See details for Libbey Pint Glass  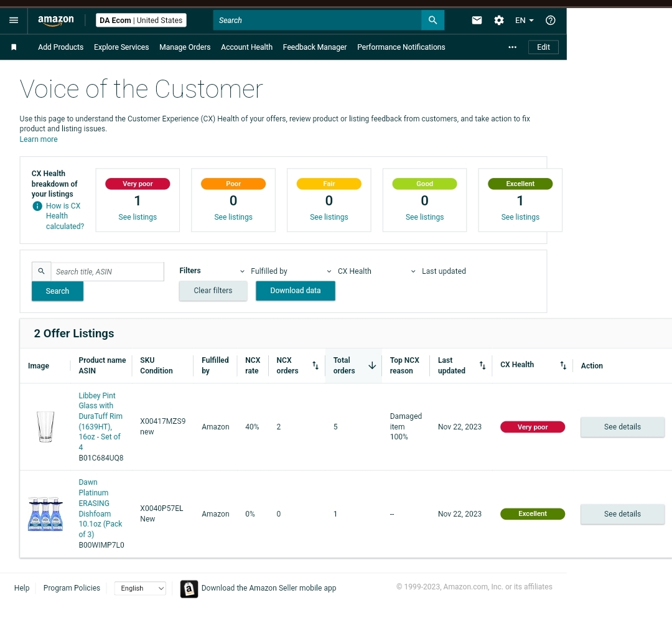[622, 427]
